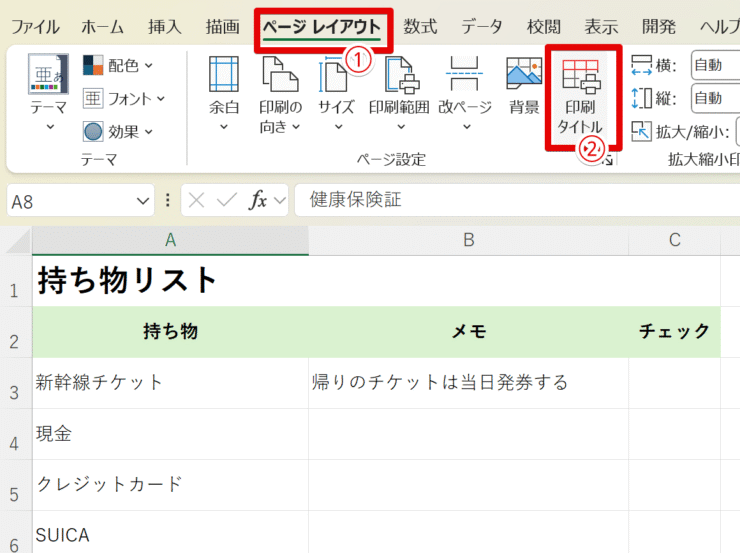Viewport: 740px width, 553px height.
Task: Select row 3 header
Action: [16, 383]
